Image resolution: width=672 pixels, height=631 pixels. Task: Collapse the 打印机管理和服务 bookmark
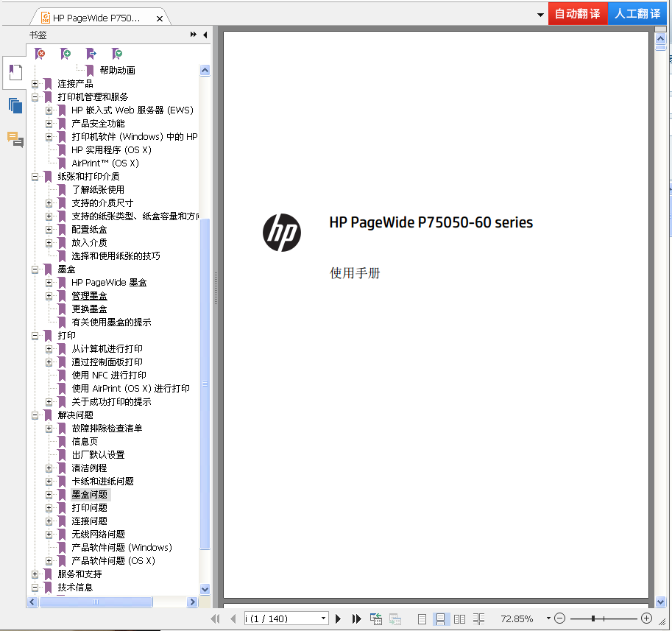[35, 97]
